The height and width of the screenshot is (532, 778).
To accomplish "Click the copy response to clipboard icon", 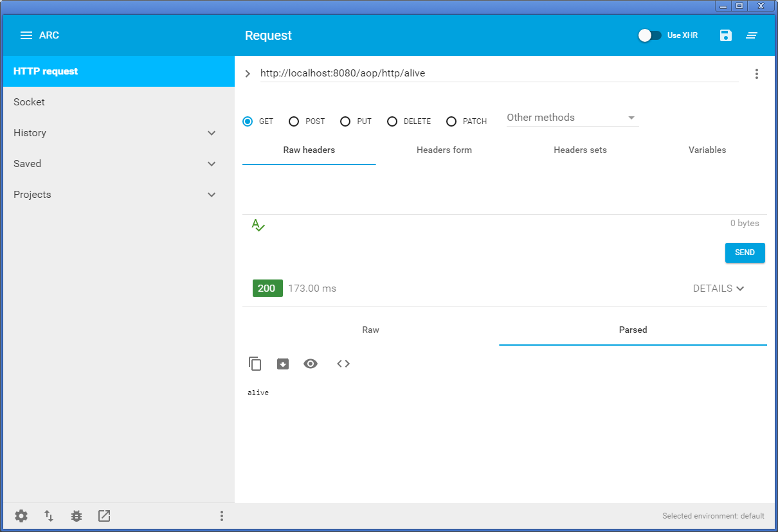I will coord(255,364).
